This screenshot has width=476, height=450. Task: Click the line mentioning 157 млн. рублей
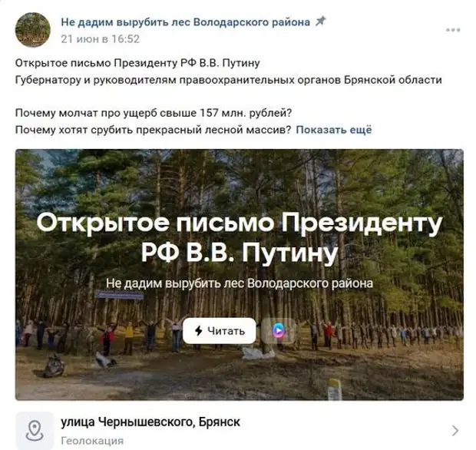pyautogui.click(x=154, y=113)
